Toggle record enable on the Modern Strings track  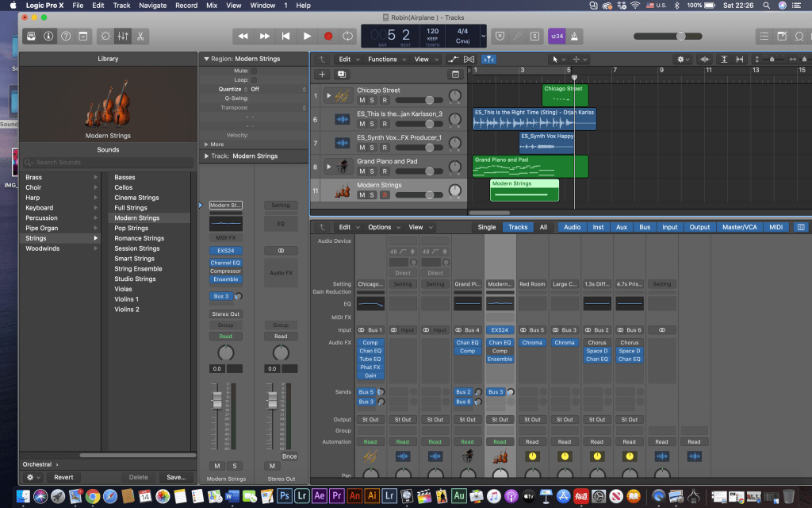click(x=385, y=194)
